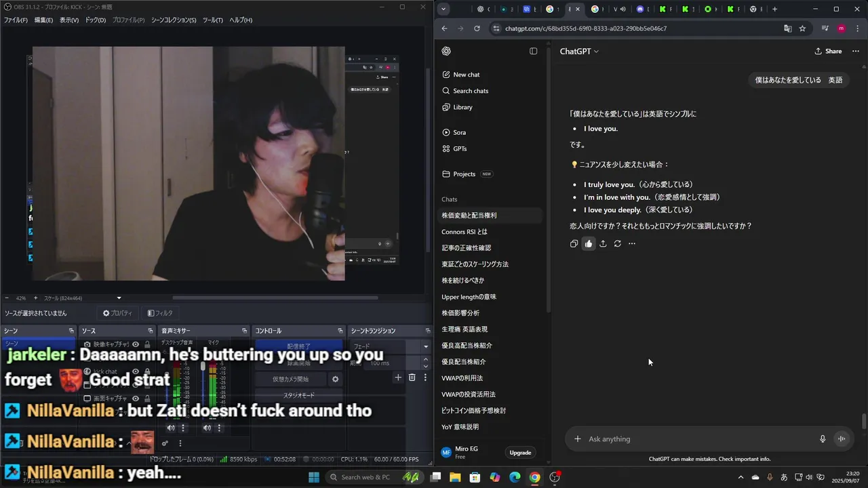Regenerate the ChatGPT response
The width and height of the screenshot is (868, 488).
617,244
